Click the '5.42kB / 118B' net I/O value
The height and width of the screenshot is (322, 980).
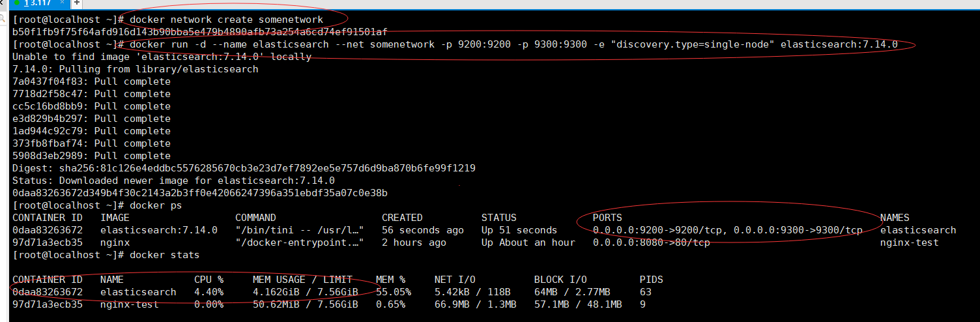tap(472, 292)
